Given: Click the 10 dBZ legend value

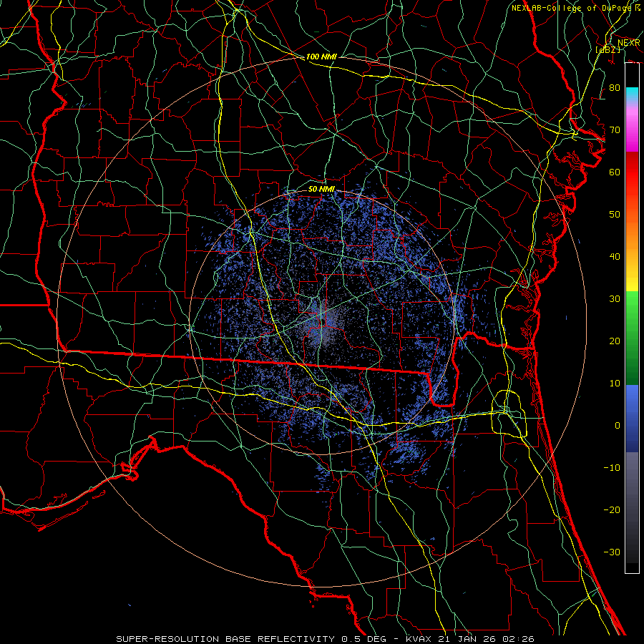Looking at the screenshot, I should coord(615,384).
